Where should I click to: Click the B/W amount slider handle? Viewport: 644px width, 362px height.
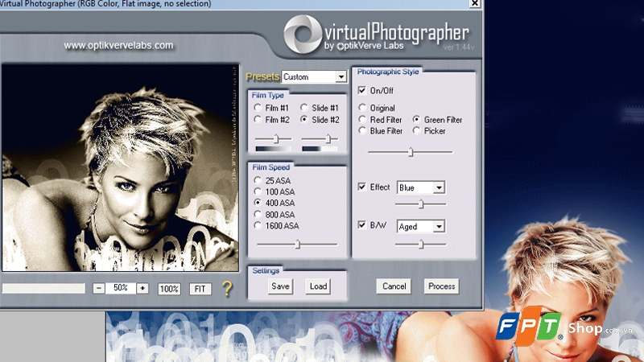coord(421,245)
